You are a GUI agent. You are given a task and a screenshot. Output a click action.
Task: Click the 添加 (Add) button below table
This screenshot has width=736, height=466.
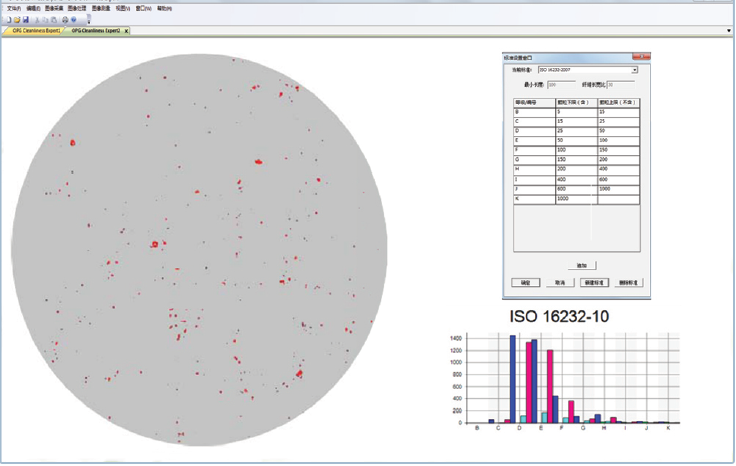(x=581, y=265)
